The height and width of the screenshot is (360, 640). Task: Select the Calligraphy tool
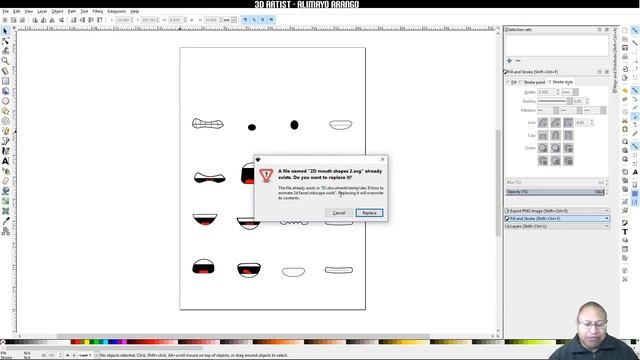[x=5, y=151]
